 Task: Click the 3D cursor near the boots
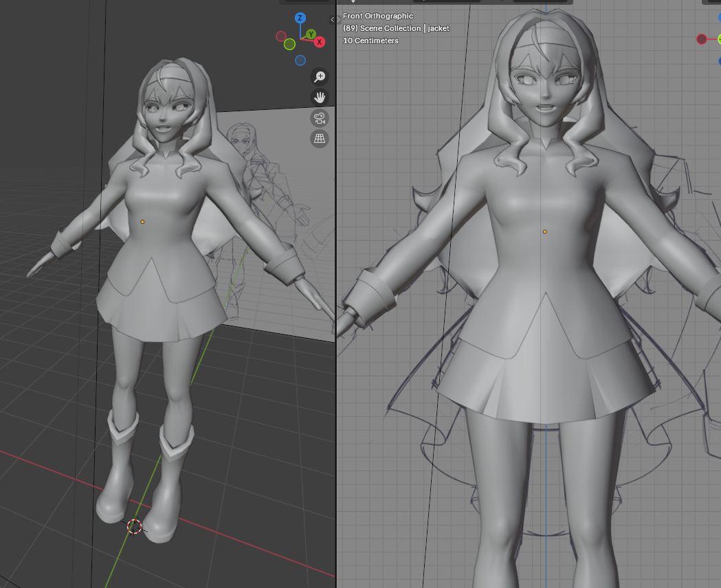coord(135,526)
